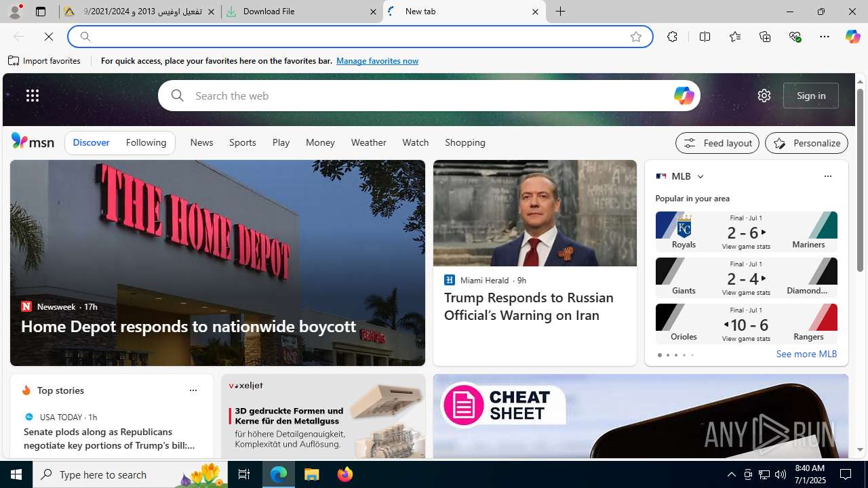Click the Sign in button
Image resolution: width=868 pixels, height=488 pixels.
pos(811,96)
